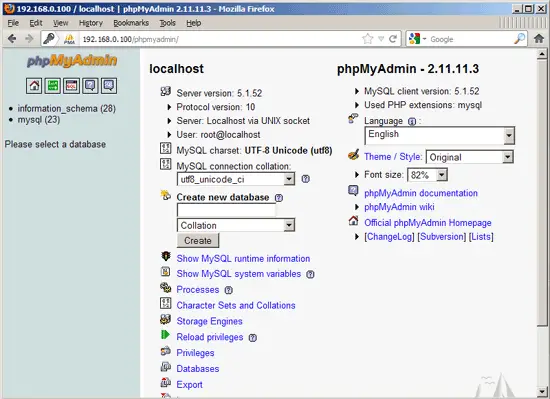The image size is (550, 399).
Task: Click the Firefox home button icon
Action: [539, 39]
